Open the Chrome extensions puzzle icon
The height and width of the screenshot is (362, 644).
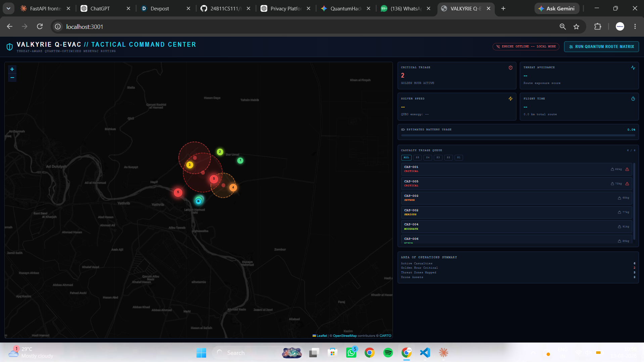[x=598, y=27]
